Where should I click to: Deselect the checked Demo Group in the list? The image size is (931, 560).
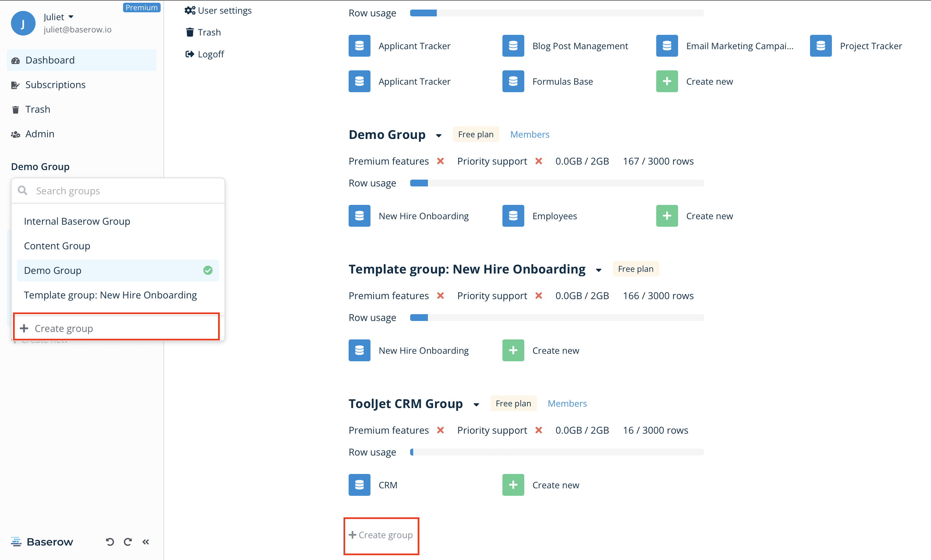tap(208, 270)
